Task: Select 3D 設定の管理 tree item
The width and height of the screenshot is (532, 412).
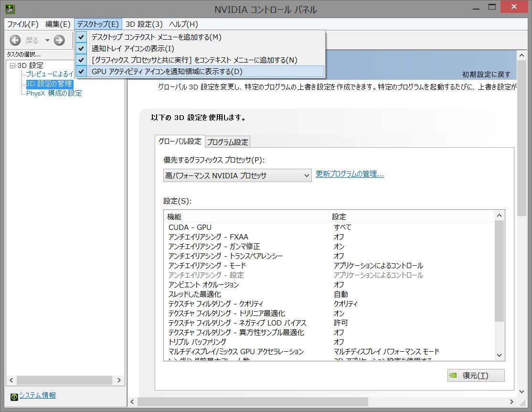Action: 49,84
